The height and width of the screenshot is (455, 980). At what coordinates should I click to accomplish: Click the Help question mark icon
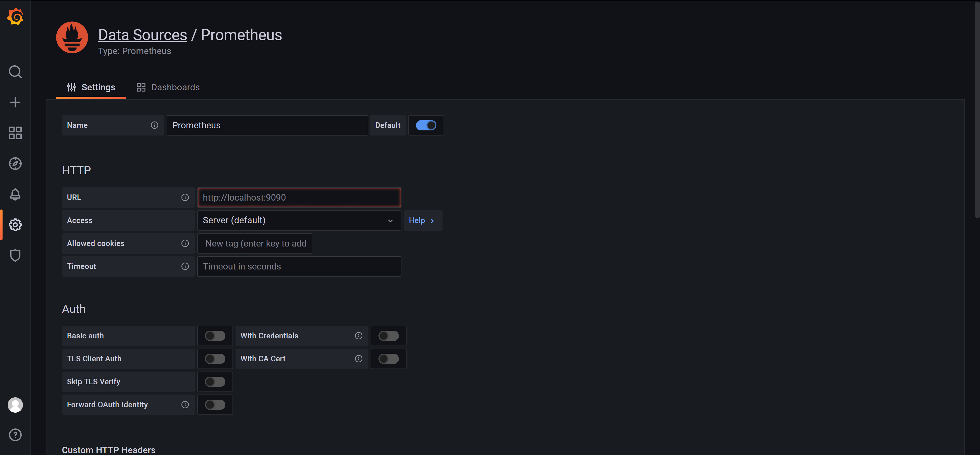coord(15,435)
